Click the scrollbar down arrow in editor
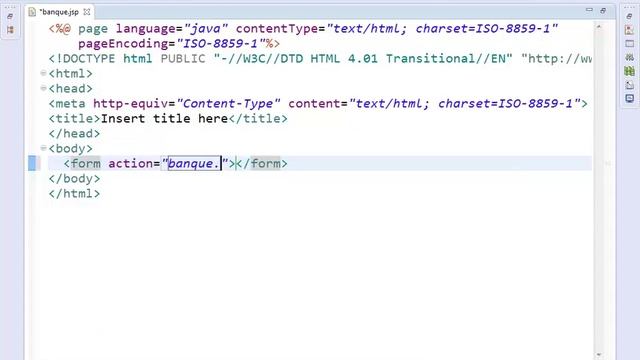The height and width of the screenshot is (360, 640). [599, 355]
